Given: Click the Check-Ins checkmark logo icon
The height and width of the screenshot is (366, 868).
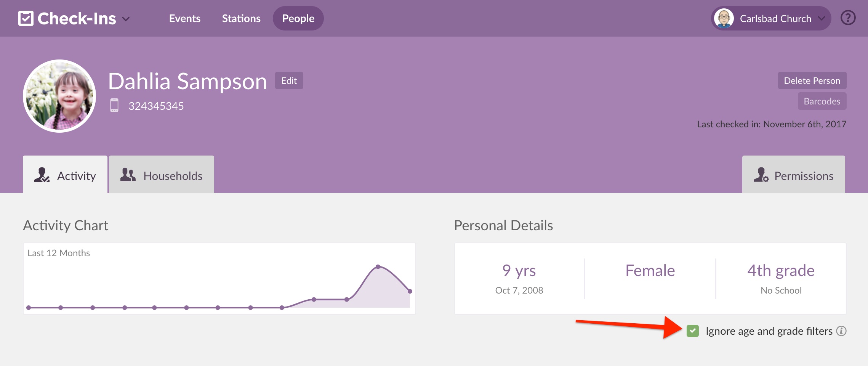Looking at the screenshot, I should coord(26,18).
